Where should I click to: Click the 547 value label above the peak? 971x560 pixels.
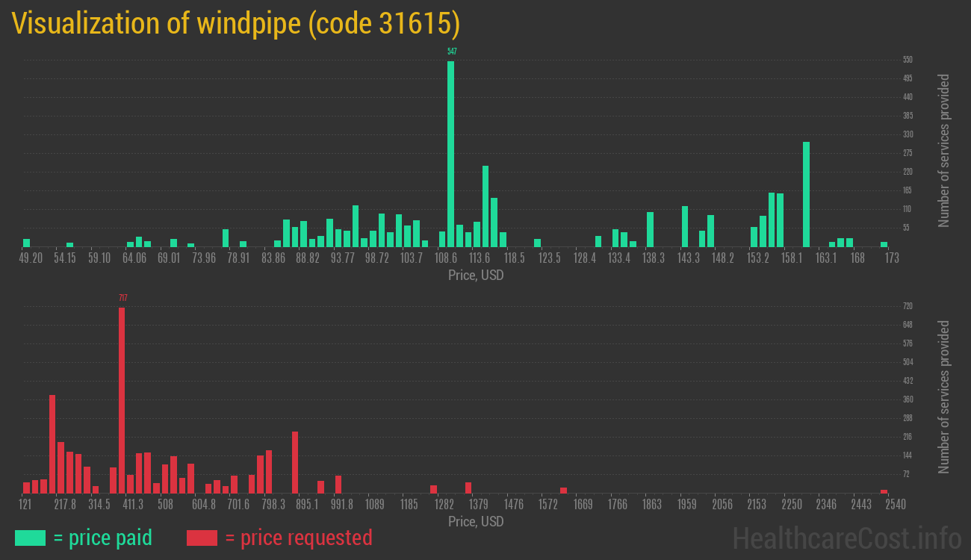[x=451, y=52]
